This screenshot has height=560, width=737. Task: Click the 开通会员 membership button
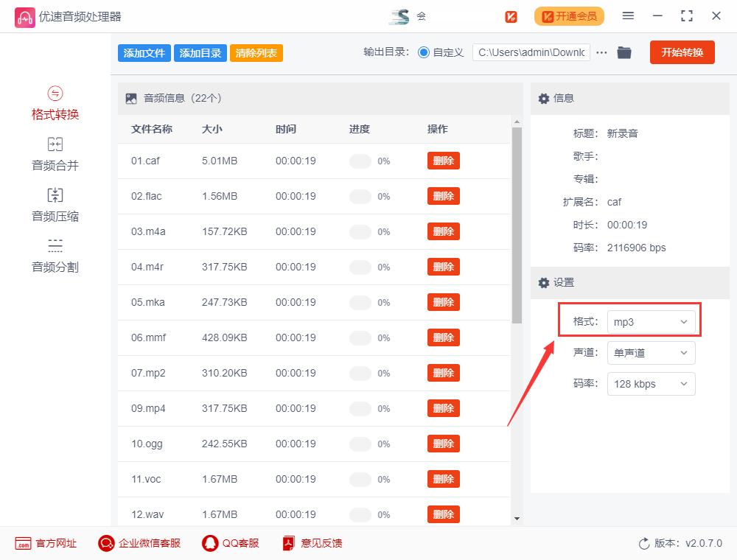coord(569,15)
